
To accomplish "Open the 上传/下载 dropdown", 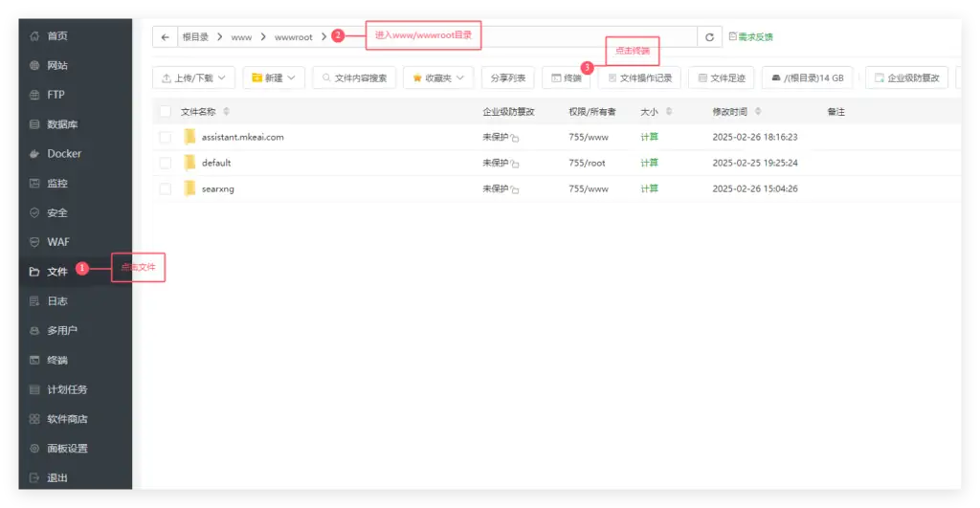I will [x=193, y=78].
